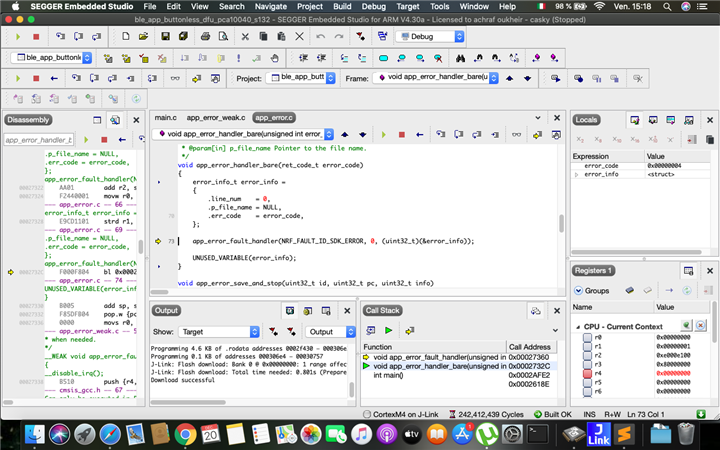Click the Locals panel horizontal scrollbar
Screen dimensions: 720x450
click(636, 252)
